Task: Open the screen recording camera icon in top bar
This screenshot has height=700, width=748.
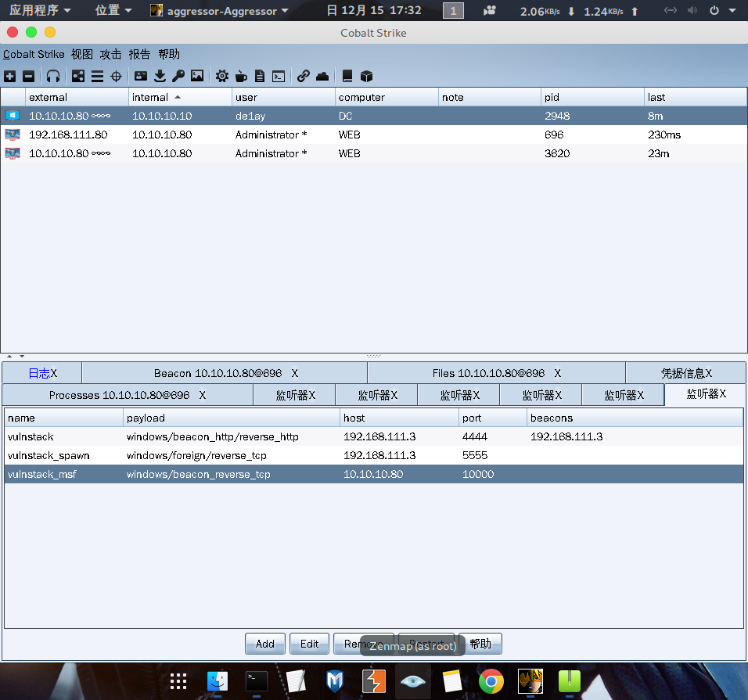Action: [x=490, y=10]
